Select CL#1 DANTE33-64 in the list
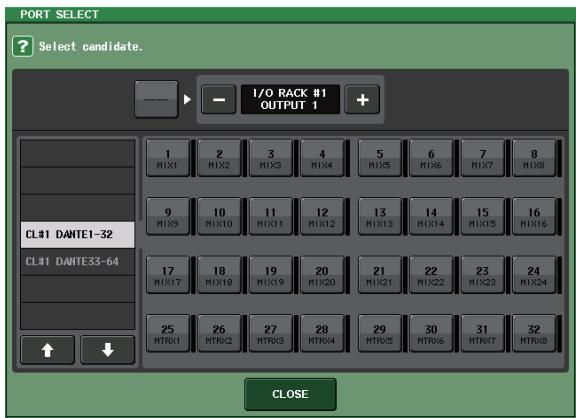576x418 pixels. (78, 262)
